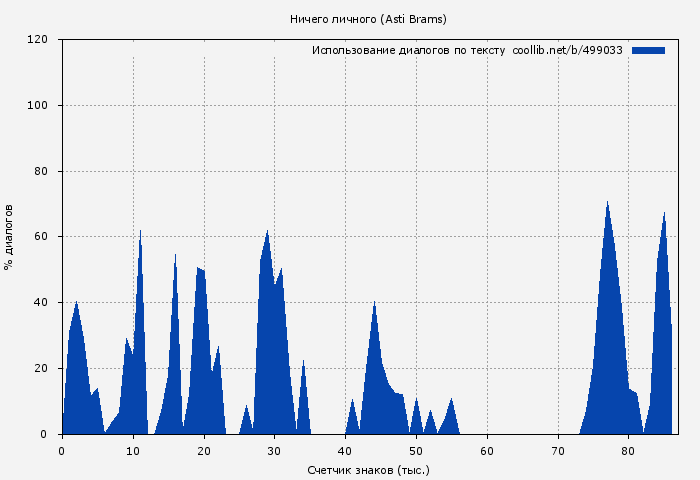Click the '% диалогов' vertical axis label
Viewport: 700px width, 480px height.
tap(9, 236)
